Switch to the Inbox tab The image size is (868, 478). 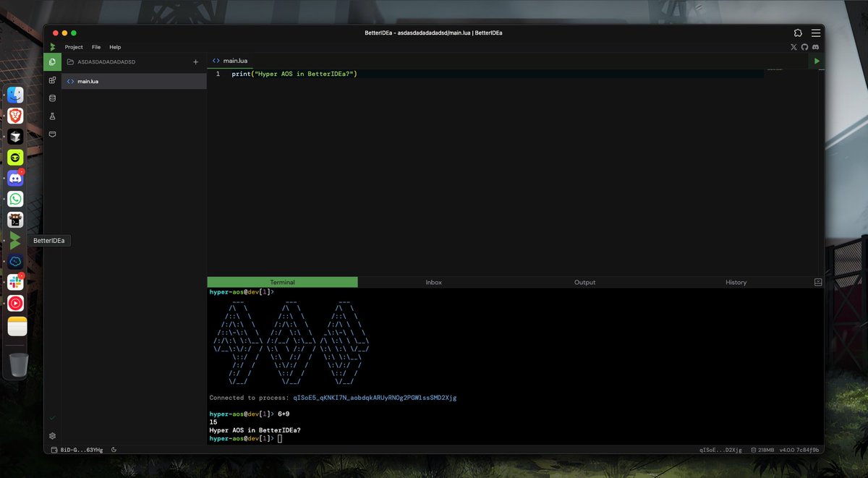pos(433,282)
